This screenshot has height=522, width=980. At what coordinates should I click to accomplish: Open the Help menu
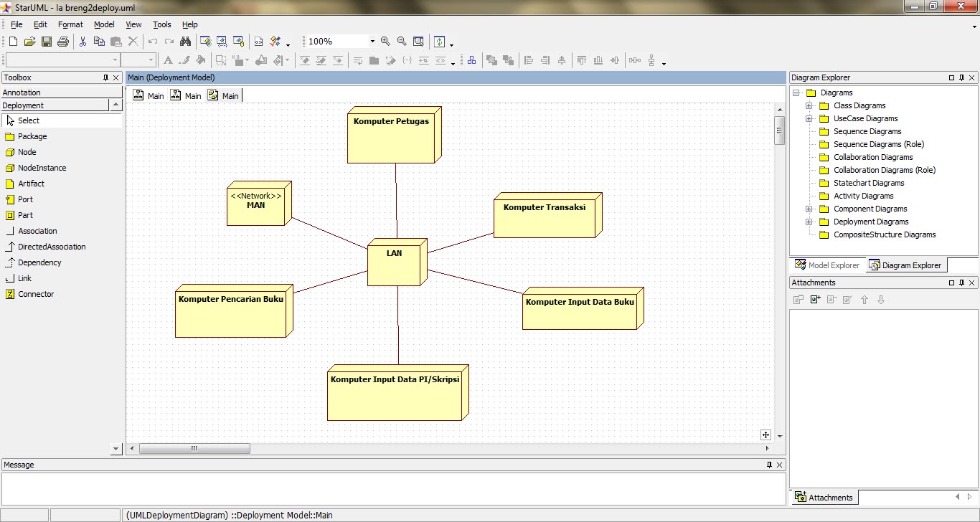click(189, 24)
